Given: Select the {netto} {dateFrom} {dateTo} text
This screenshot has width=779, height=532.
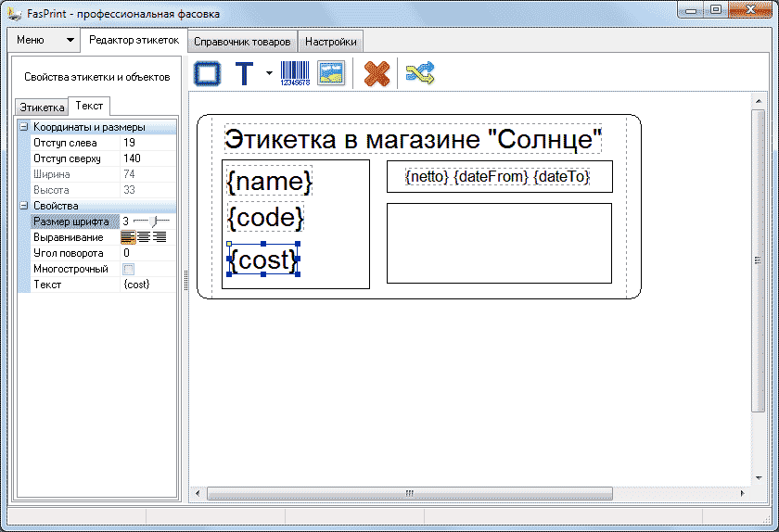Looking at the screenshot, I should pyautogui.click(x=497, y=177).
